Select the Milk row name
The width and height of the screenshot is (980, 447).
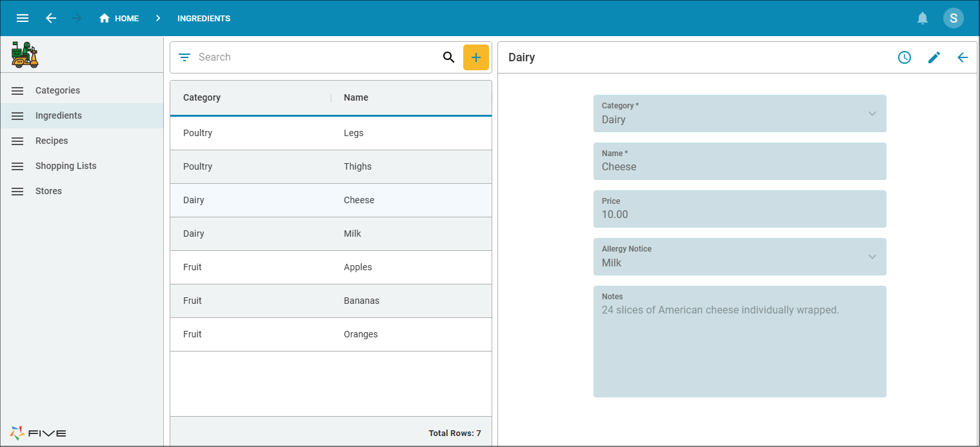coord(352,233)
